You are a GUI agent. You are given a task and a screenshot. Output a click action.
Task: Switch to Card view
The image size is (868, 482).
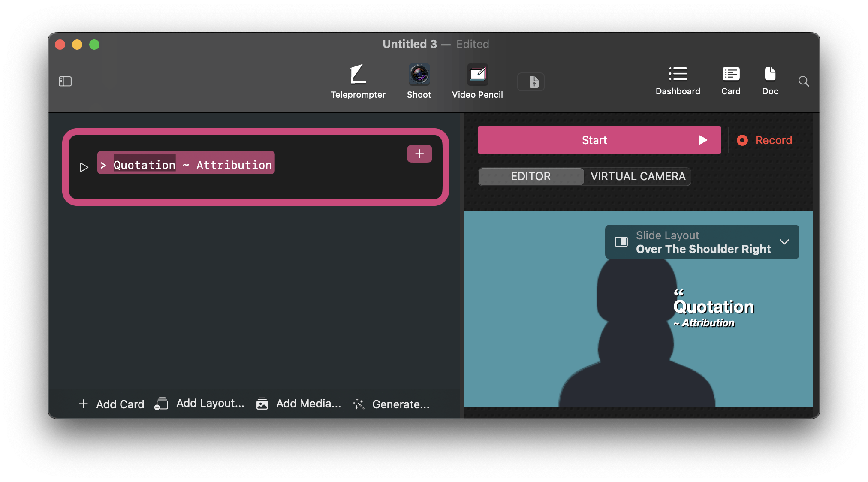click(x=731, y=81)
